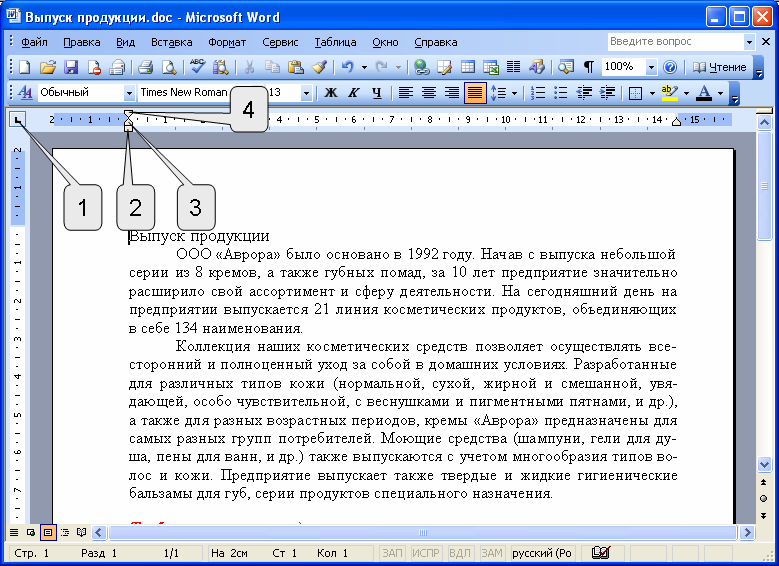
Task: Click the ЗАМ overtype indicator
Action: [x=491, y=553]
